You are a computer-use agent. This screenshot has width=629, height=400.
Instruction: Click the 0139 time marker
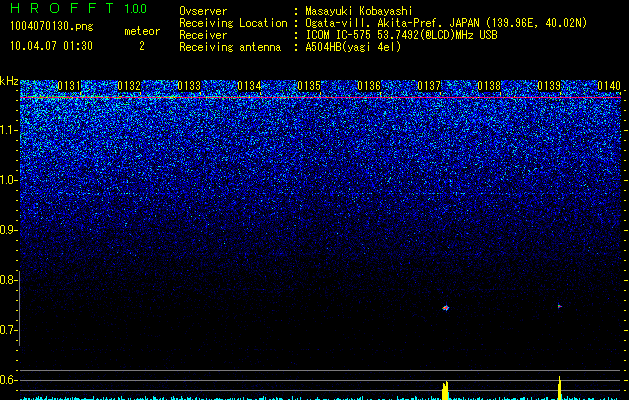(549, 86)
